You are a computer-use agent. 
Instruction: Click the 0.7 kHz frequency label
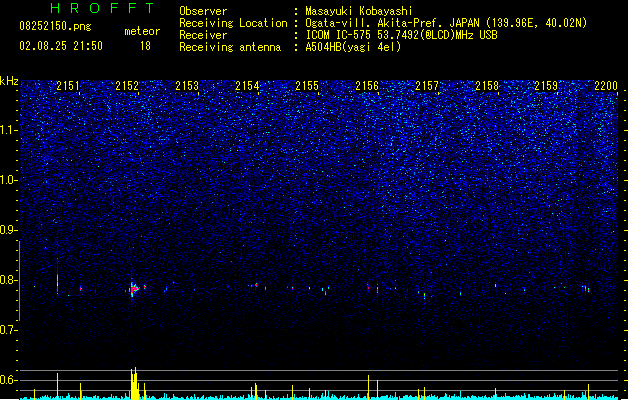pos(8,330)
